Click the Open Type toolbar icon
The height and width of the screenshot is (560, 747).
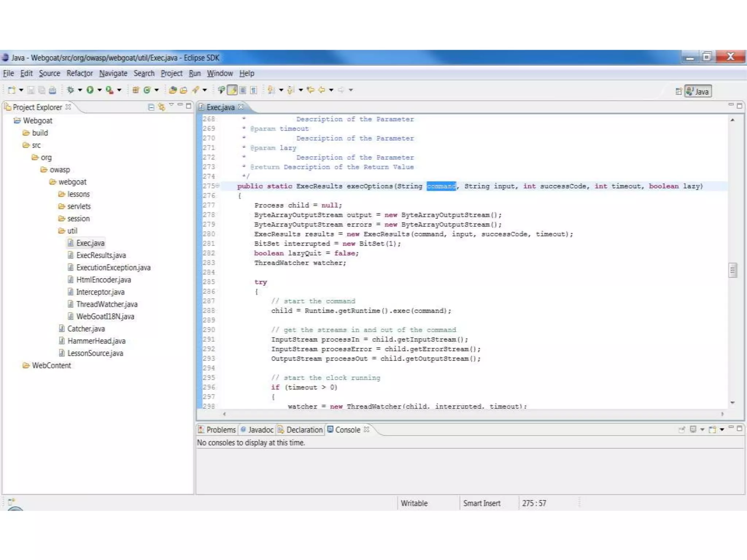(x=173, y=90)
